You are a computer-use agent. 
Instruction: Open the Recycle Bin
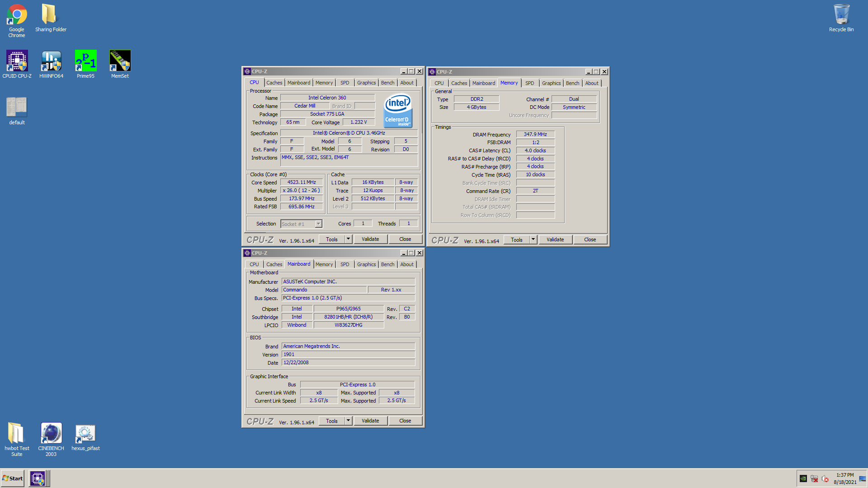point(841,18)
